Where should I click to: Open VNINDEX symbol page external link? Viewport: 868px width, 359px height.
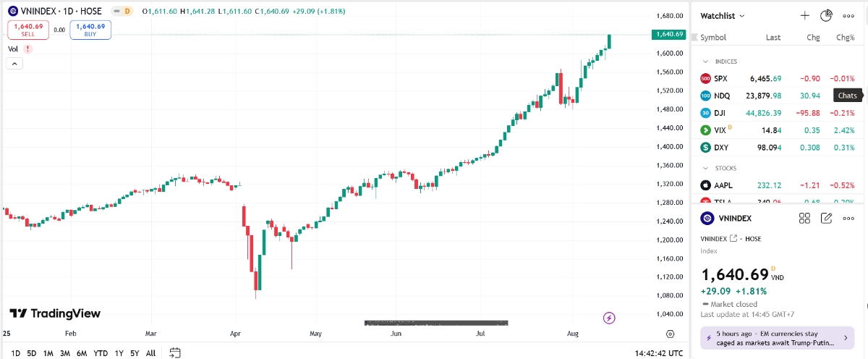pyautogui.click(x=733, y=239)
